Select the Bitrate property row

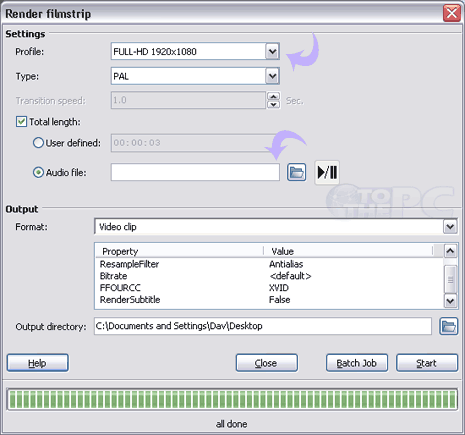(x=269, y=276)
